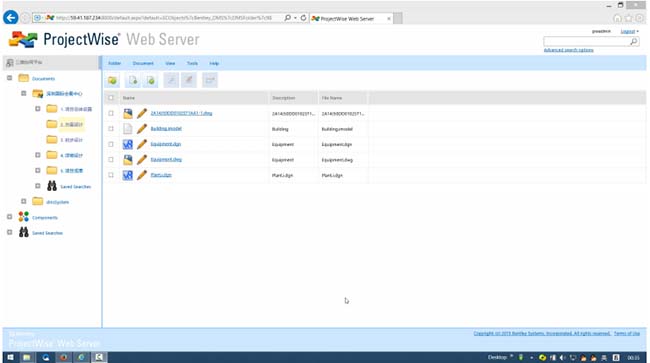The height and width of the screenshot is (363, 650).
Task: Open the View menu
Action: tap(170, 63)
